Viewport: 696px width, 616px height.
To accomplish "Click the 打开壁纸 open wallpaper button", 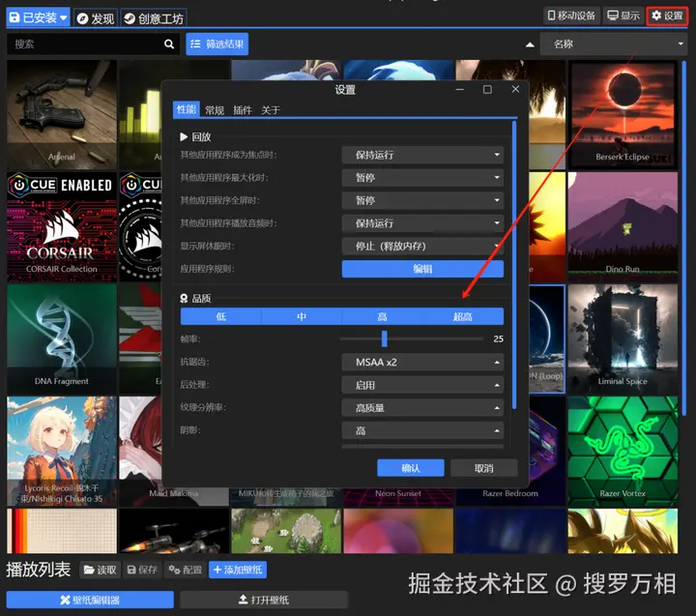I will 264,600.
